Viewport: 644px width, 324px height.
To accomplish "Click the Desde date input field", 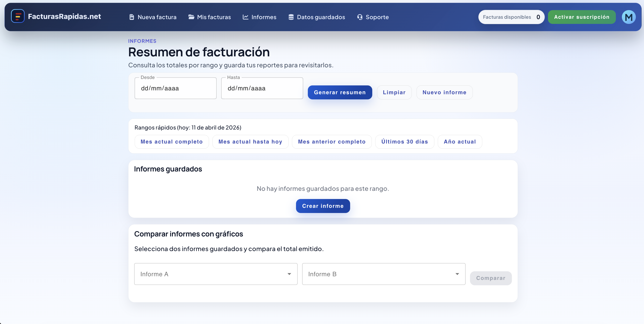I will [x=175, y=88].
